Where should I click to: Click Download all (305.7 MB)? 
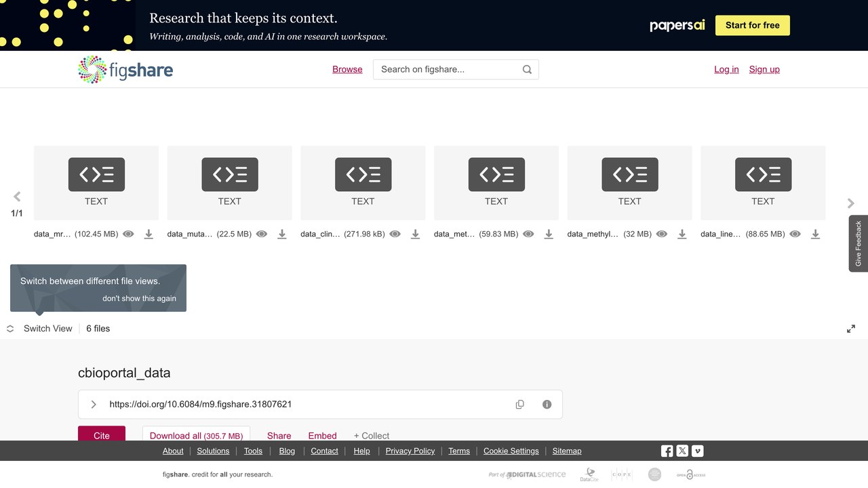[197, 435]
